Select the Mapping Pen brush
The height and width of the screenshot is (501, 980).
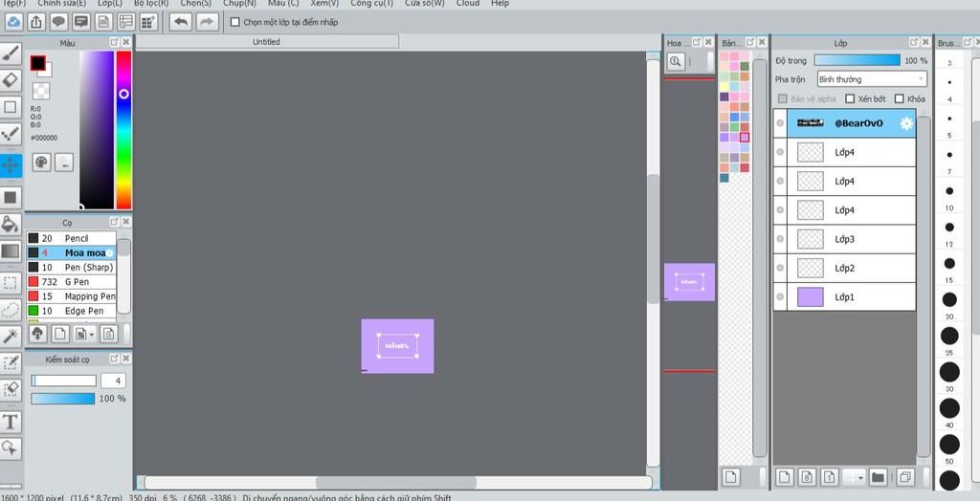click(x=71, y=296)
